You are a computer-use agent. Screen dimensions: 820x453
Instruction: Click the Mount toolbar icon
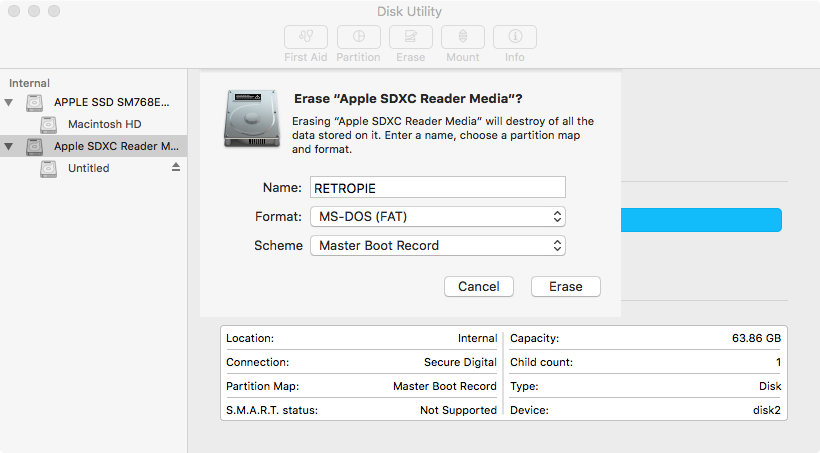(462, 37)
